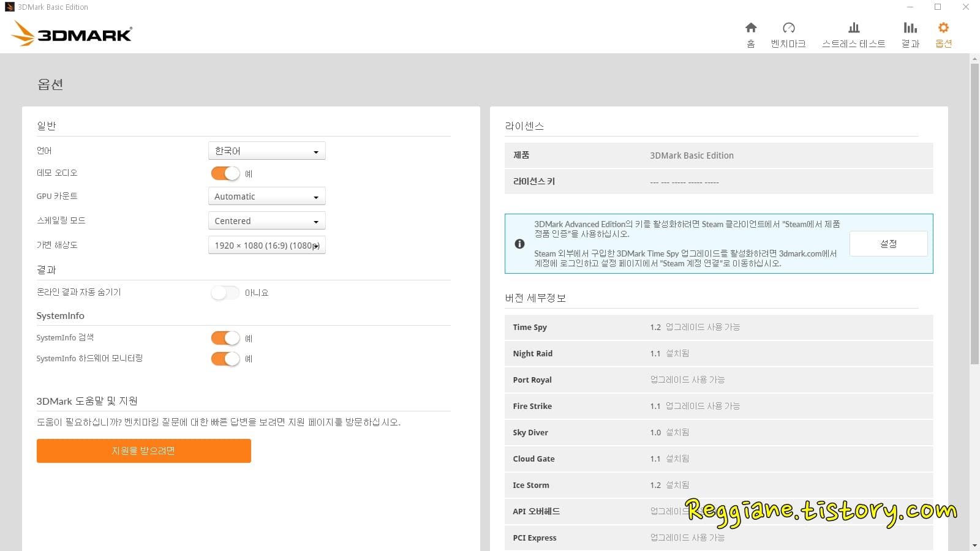This screenshot has width=980, height=551.
Task: Open the Stress Test (스트레스 테스트) icon
Action: [x=854, y=28]
